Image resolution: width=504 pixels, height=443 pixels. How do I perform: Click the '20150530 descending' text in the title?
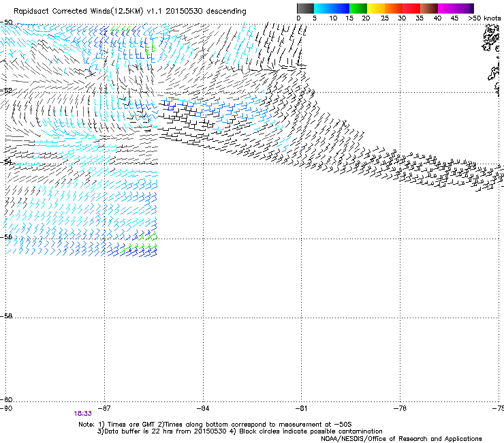206,12
